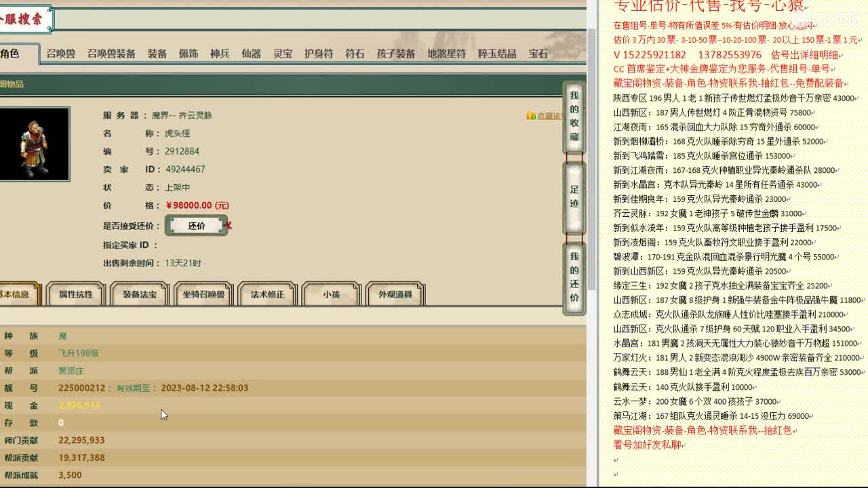
Task: Open the 宝石 category tab
Action: (538, 54)
